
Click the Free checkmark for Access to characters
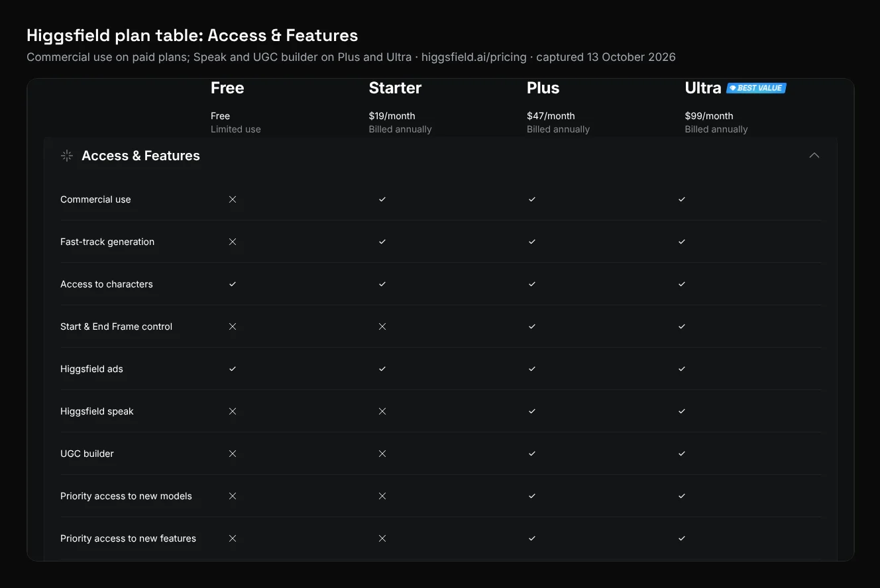point(233,284)
